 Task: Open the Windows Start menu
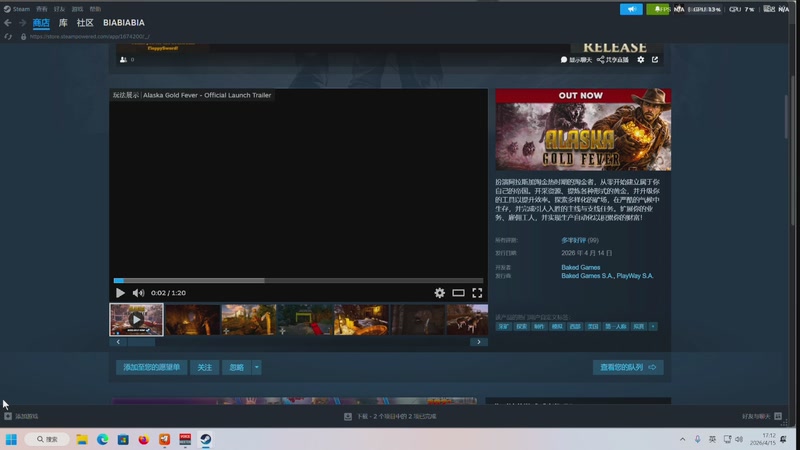click(11, 439)
